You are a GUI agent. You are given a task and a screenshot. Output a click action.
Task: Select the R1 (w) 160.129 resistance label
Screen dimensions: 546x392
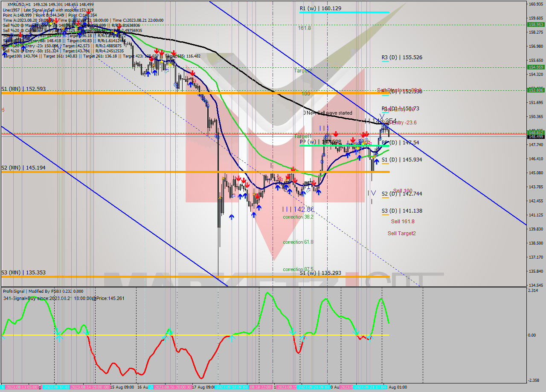[x=320, y=8]
